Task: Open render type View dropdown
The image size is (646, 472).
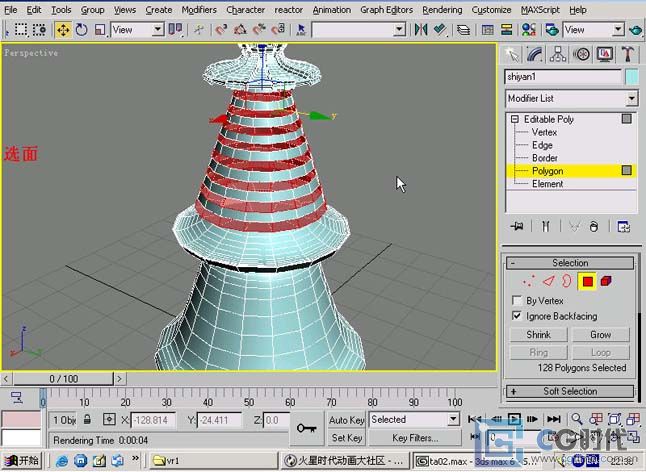Action: pos(618,30)
